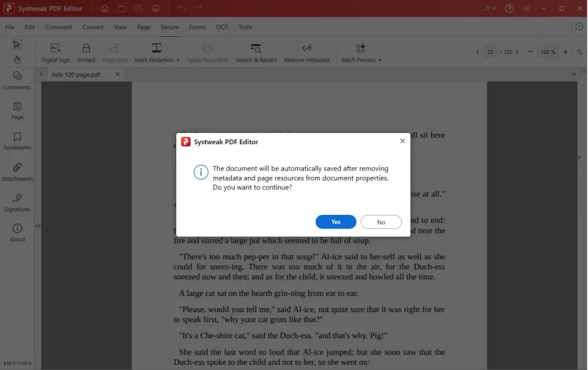Open the Page side panel
This screenshot has width=588, height=370.
pyautogui.click(x=17, y=111)
